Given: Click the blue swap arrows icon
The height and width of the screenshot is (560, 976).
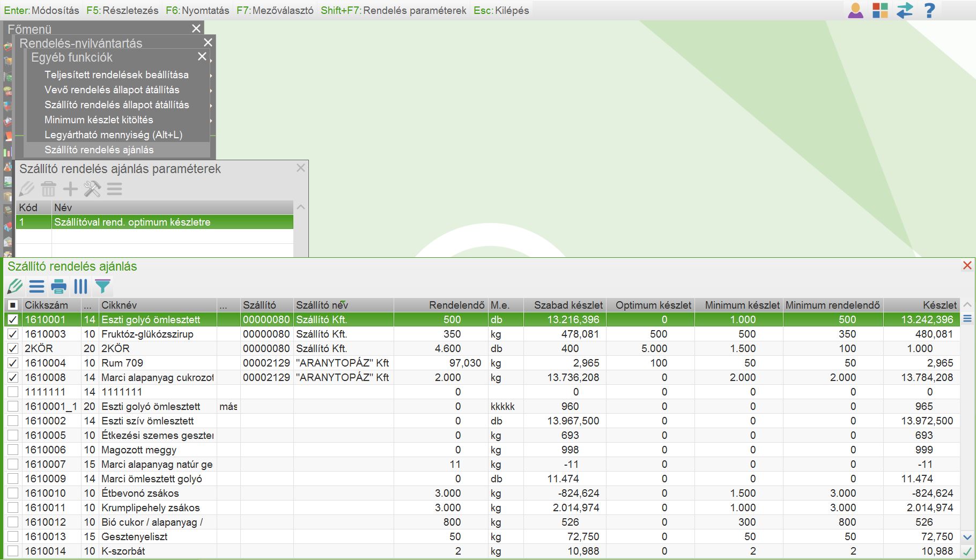Looking at the screenshot, I should tap(905, 10).
